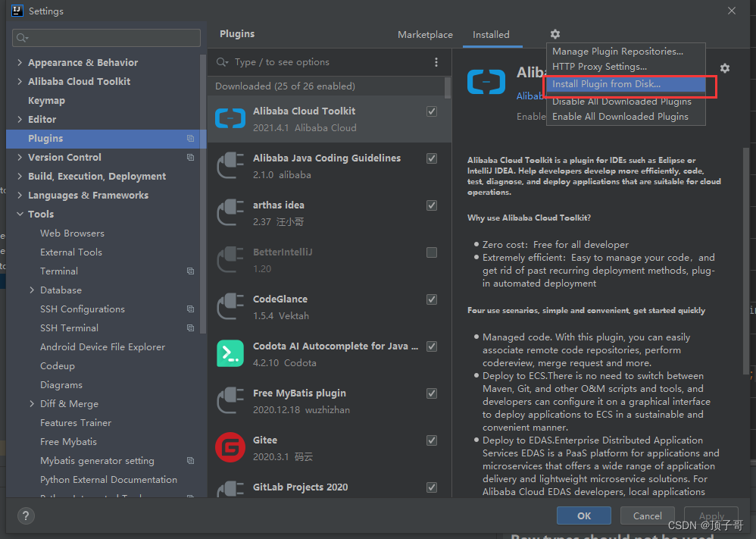This screenshot has height=539, width=756.
Task: Expand the Alibaba Cloud Toolkit settings node
Action: tap(20, 82)
